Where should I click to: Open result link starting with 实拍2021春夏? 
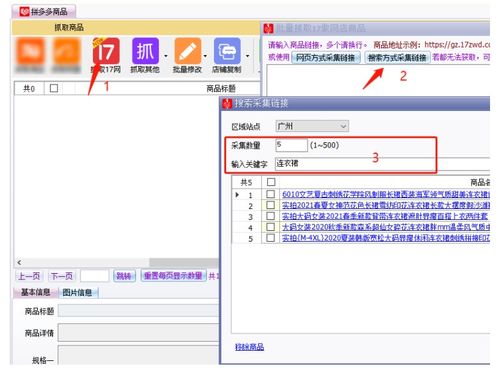[386, 205]
